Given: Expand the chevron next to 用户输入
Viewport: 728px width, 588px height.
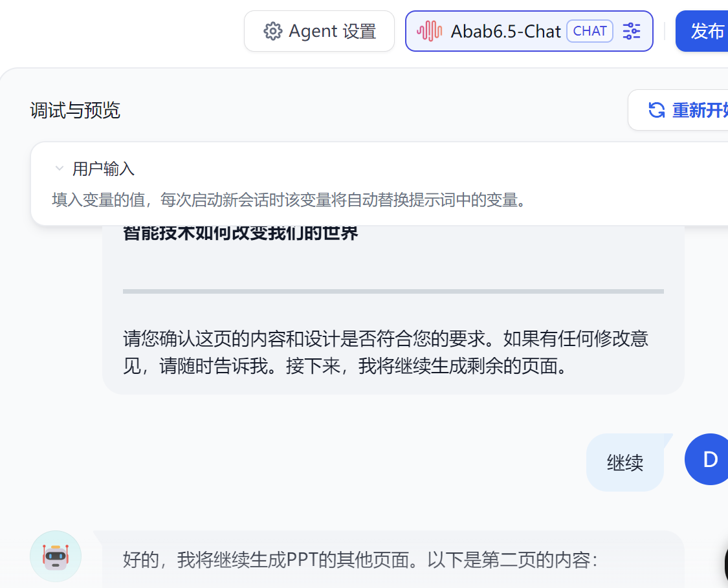Looking at the screenshot, I should (x=59, y=168).
